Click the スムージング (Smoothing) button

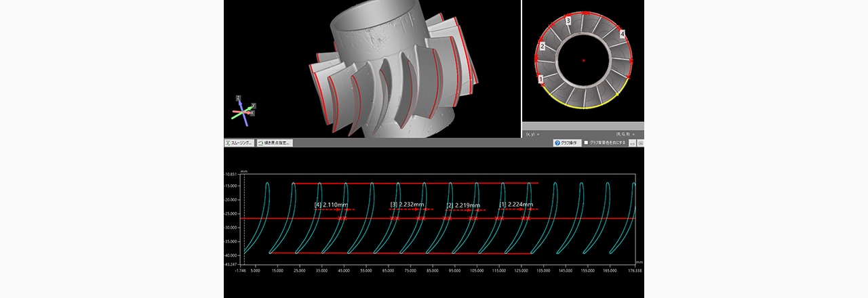tap(239, 143)
